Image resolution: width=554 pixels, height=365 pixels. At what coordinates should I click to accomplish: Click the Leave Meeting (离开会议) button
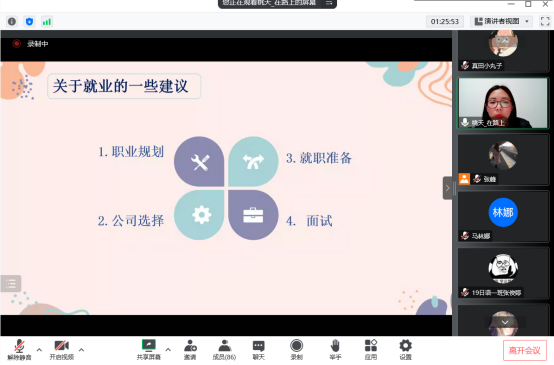[525, 351]
